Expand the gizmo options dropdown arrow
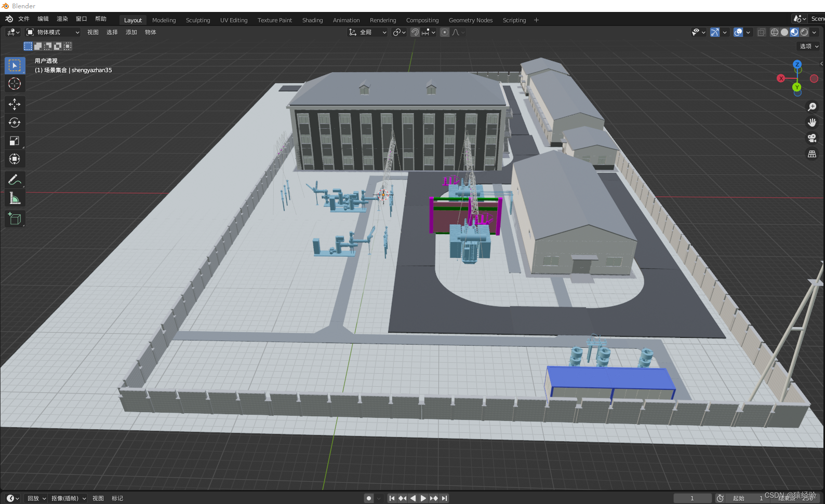The width and height of the screenshot is (825, 504). (x=725, y=32)
